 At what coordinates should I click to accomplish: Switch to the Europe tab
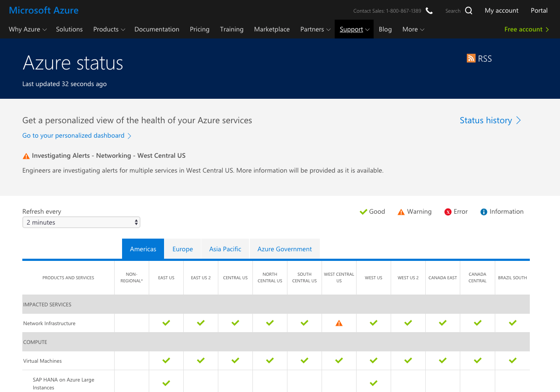pyautogui.click(x=183, y=249)
